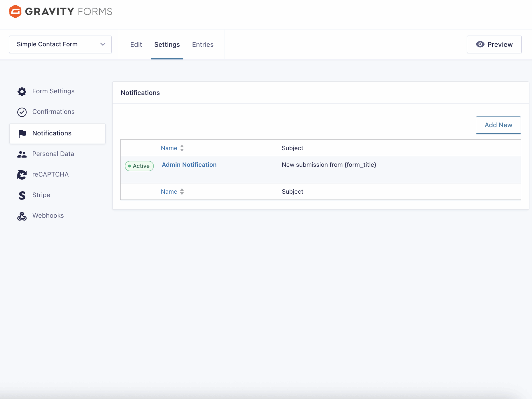This screenshot has width=532, height=399.
Task: Switch to the Edit tab
Action: coord(136,44)
